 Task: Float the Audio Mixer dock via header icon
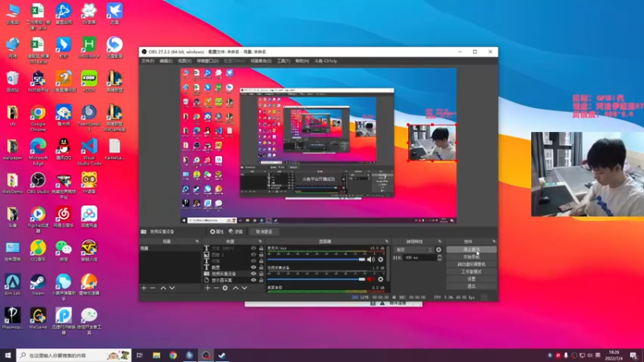[x=386, y=241]
